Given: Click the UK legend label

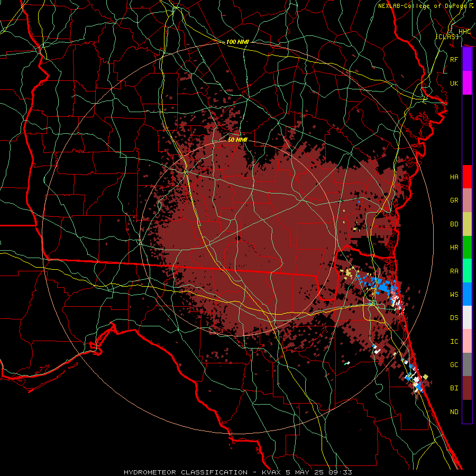Looking at the screenshot, I should pos(454,83).
